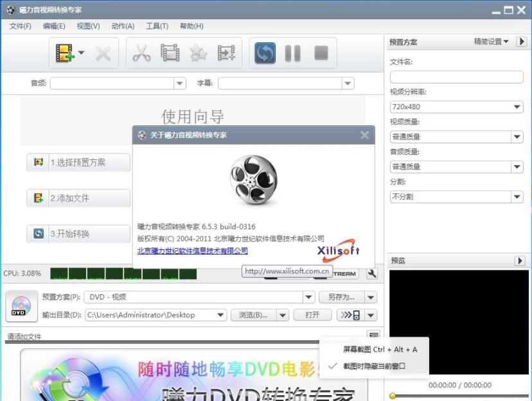Viewport: 532px width, 401px height.
Task: Open the 字幕 dropdown
Action: [348, 84]
